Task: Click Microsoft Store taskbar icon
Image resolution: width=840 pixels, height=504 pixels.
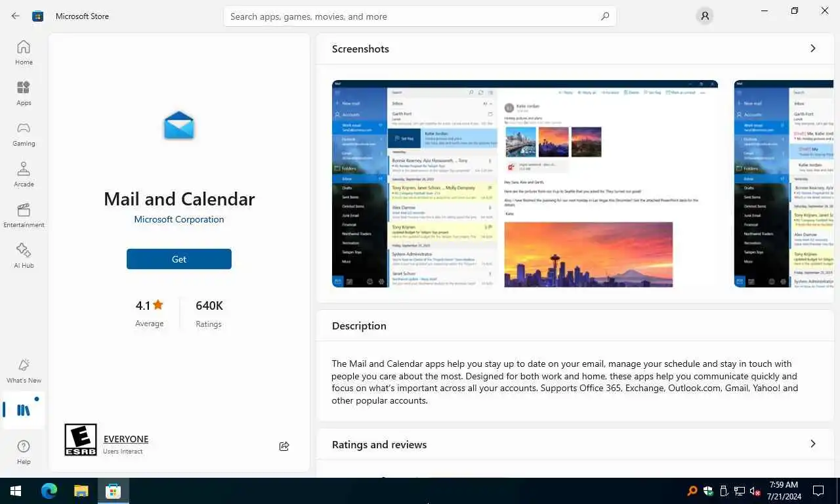Action: [x=113, y=491]
